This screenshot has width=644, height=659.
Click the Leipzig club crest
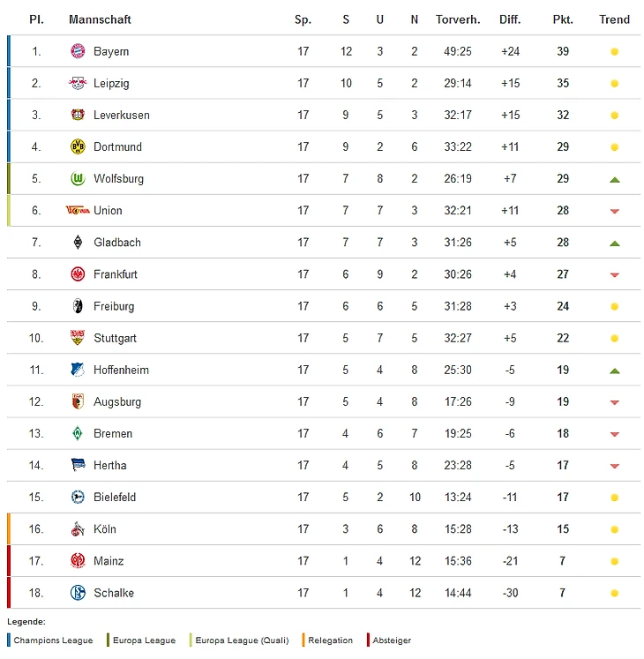78,83
